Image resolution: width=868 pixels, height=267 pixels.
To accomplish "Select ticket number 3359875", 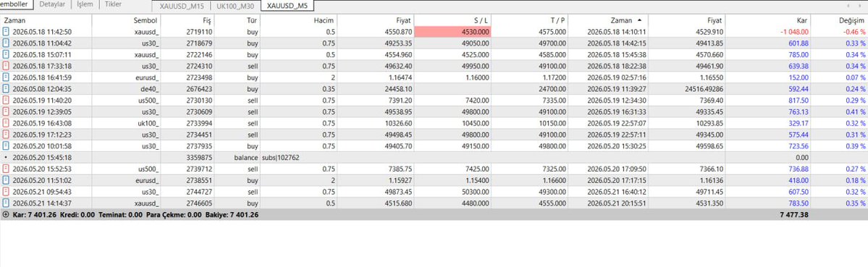I will point(200,157).
